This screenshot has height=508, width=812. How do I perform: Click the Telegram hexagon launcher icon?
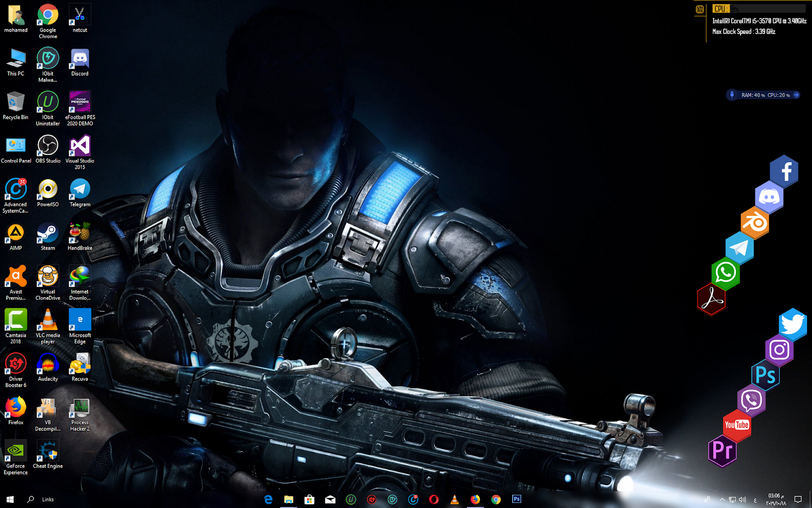coord(739,248)
